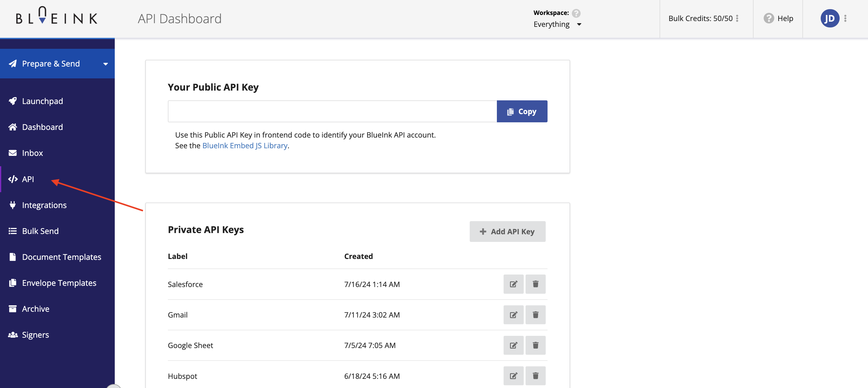Open Document Templates in the sidebar
The height and width of the screenshot is (388, 868).
(57, 257)
